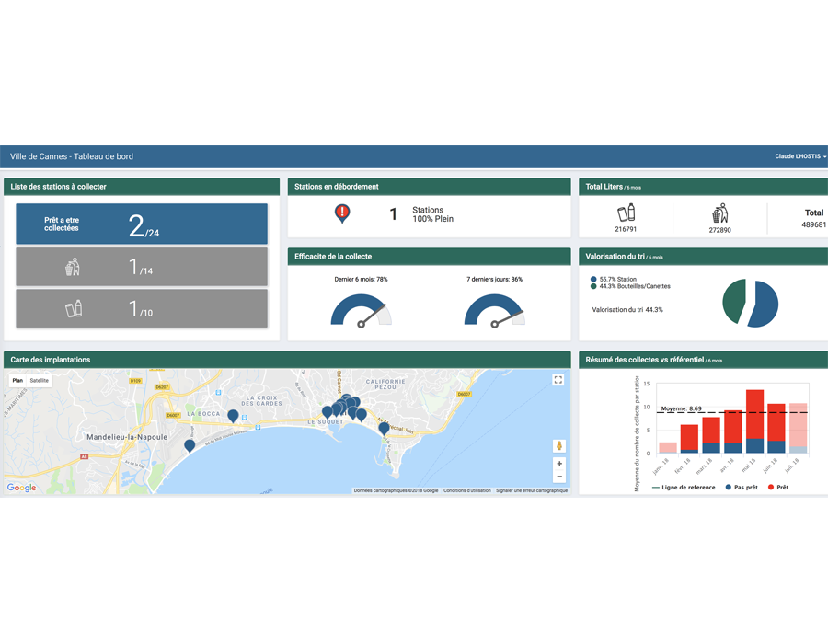Click the 'Prêt a etre collectées' 2/24 tile

tap(142, 224)
